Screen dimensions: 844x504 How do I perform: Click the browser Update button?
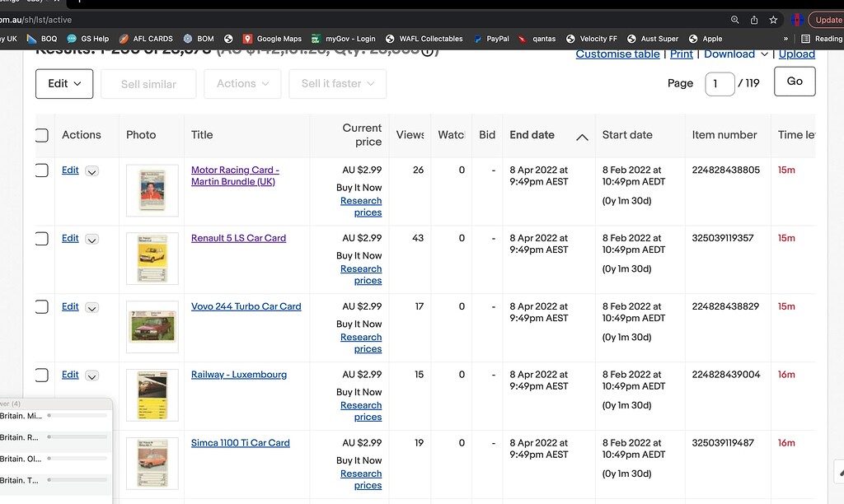pyautogui.click(x=827, y=20)
